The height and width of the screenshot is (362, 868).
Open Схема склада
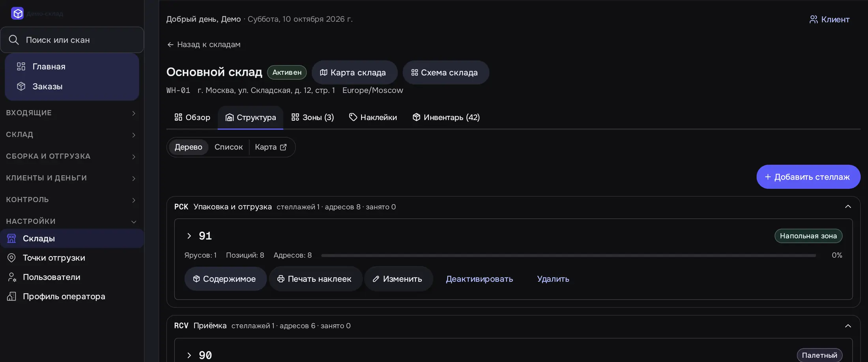coord(446,72)
